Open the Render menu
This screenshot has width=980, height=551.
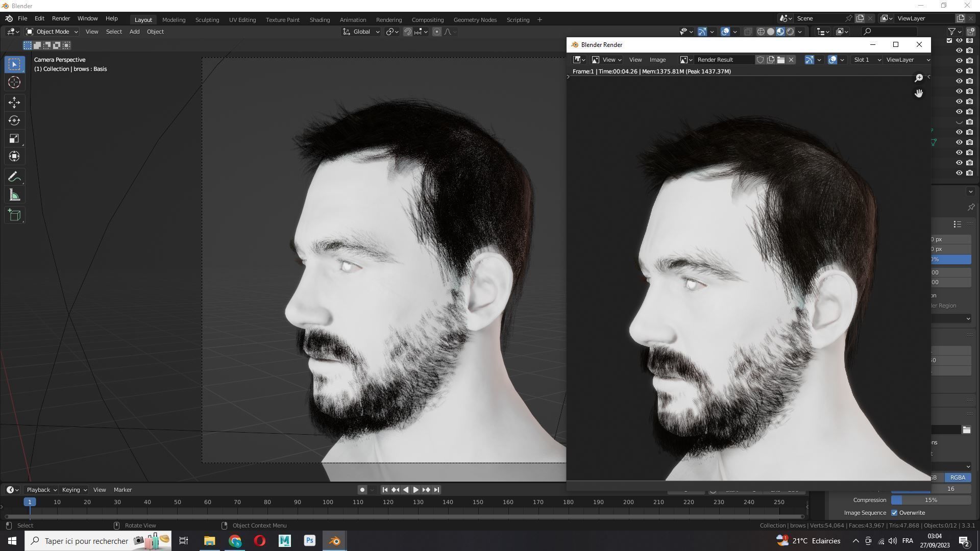61,18
